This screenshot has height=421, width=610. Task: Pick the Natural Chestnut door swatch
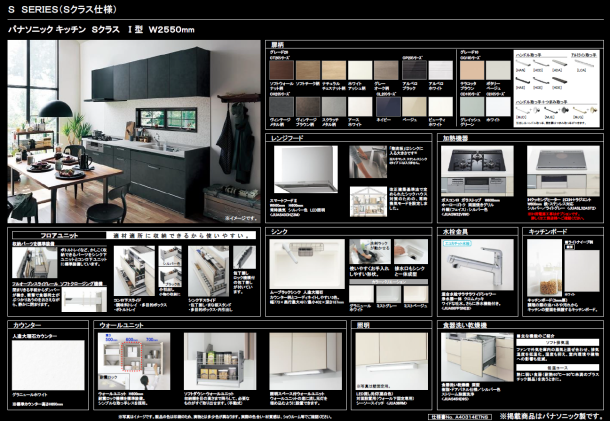click(334, 70)
